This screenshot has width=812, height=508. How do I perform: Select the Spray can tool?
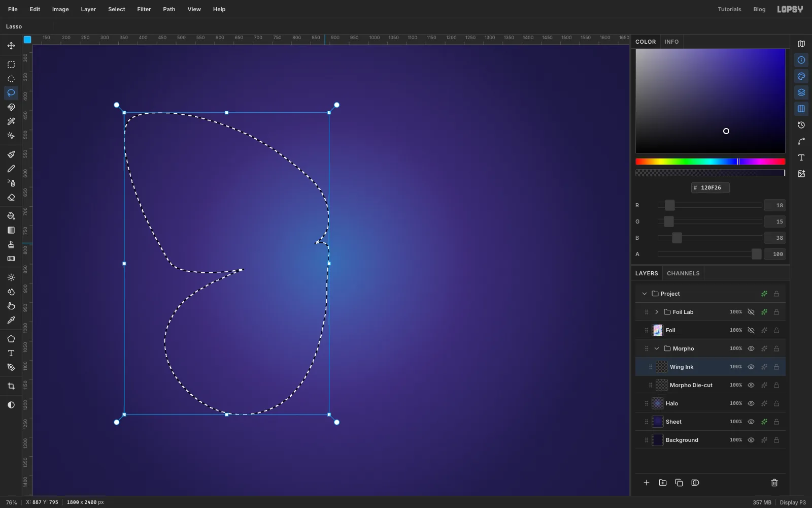click(11, 183)
